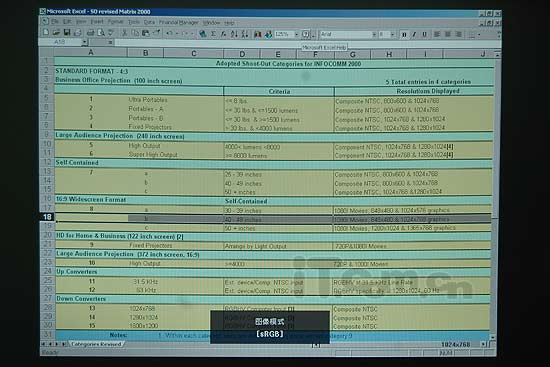Click the vertical scrollbar down arrow
Viewport: 550px width, 367px height.
click(x=493, y=337)
